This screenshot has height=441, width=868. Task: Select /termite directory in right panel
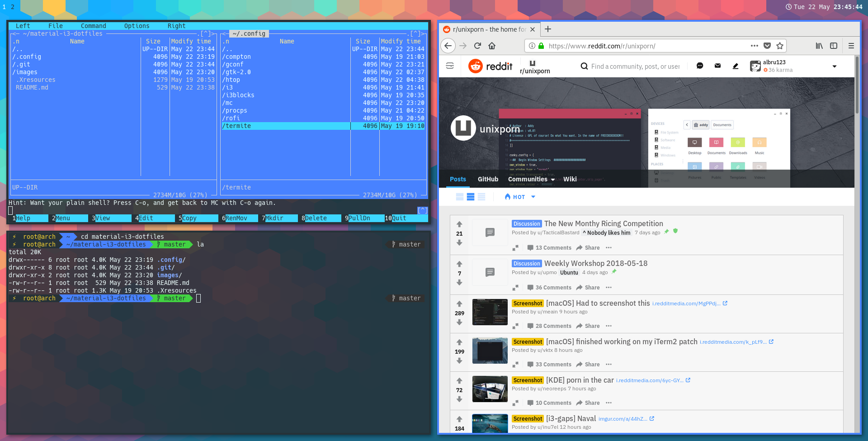point(323,126)
